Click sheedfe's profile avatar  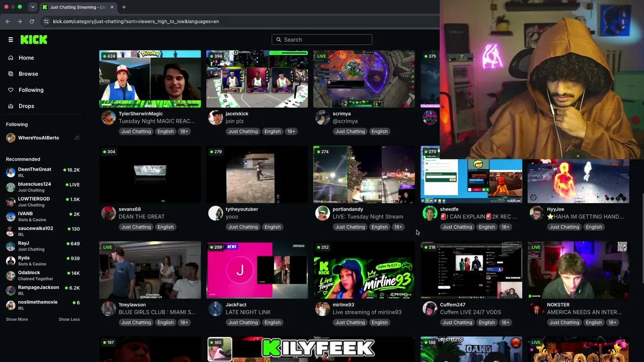point(430,213)
